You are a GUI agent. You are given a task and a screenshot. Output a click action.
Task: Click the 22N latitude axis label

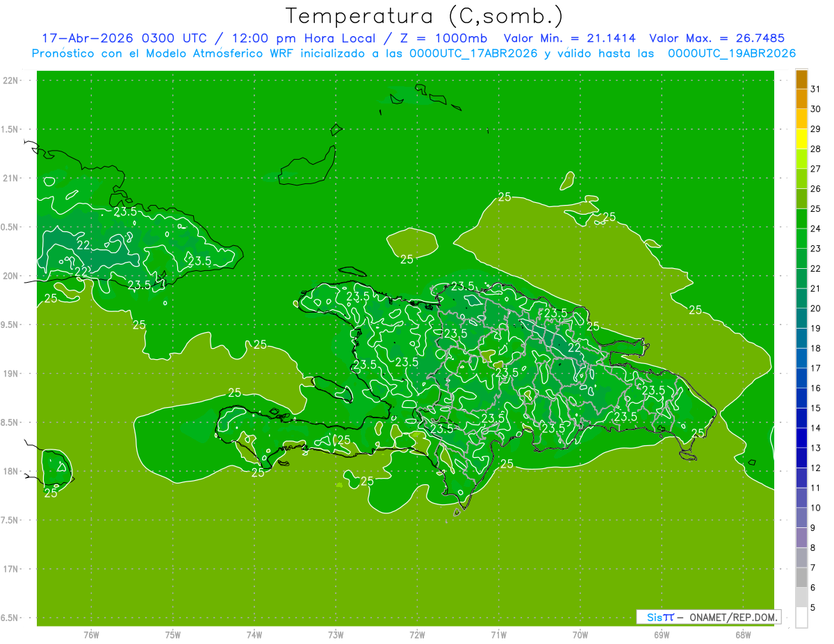(x=10, y=81)
